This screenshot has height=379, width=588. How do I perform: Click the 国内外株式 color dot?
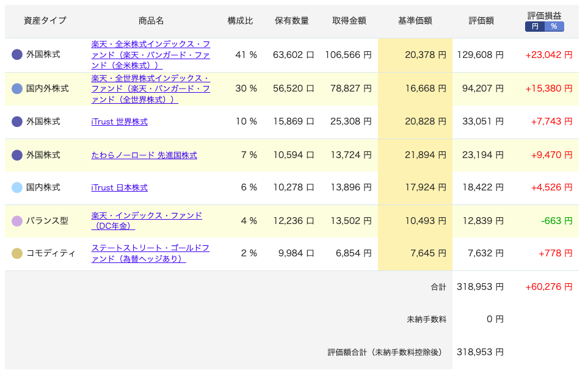(x=17, y=89)
